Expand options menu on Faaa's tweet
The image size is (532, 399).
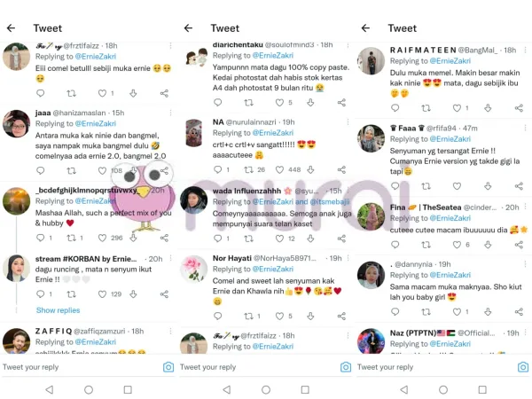(525, 128)
